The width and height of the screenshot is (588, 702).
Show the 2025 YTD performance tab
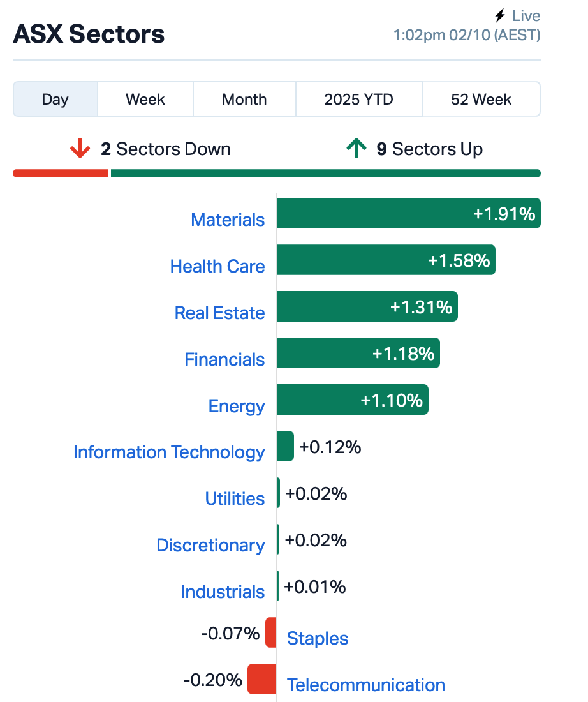(358, 100)
